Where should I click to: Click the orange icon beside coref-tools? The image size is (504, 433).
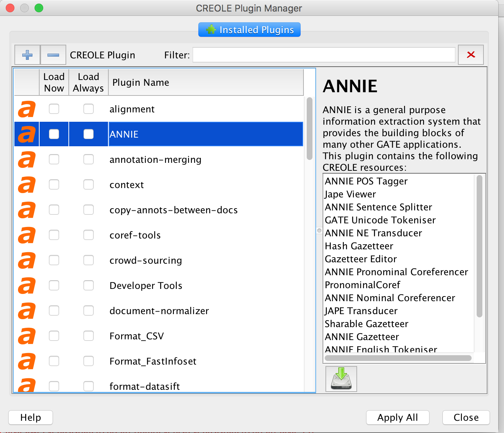click(27, 235)
